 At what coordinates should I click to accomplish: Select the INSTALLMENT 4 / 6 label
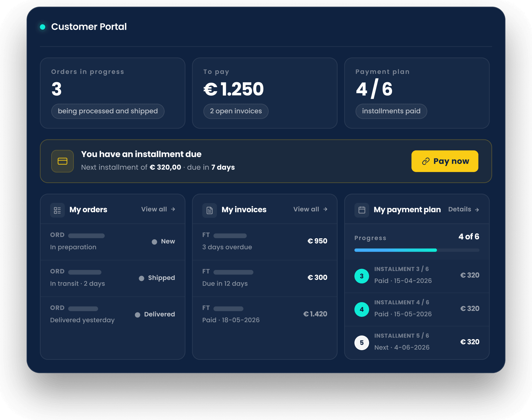(x=402, y=302)
